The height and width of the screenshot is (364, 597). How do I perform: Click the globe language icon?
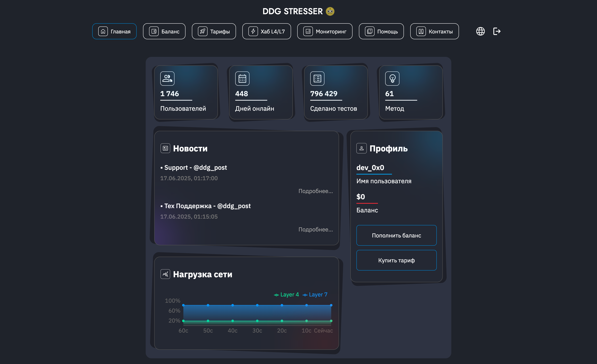click(480, 31)
